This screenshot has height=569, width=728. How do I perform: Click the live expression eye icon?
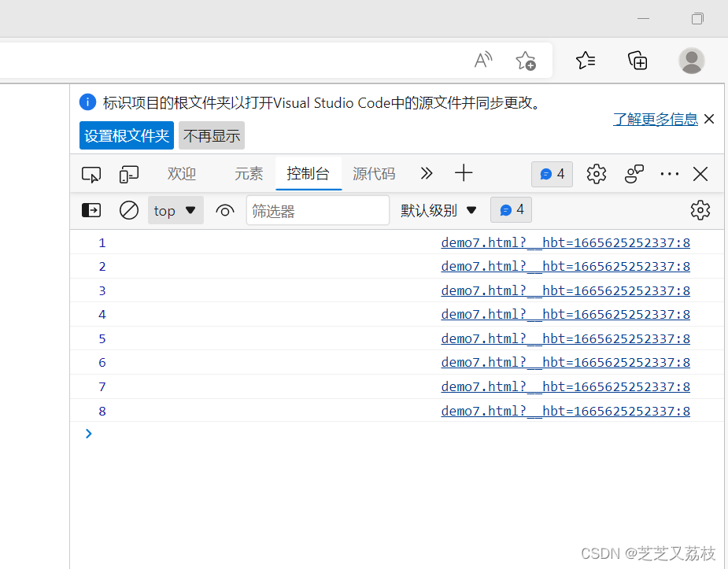point(225,211)
